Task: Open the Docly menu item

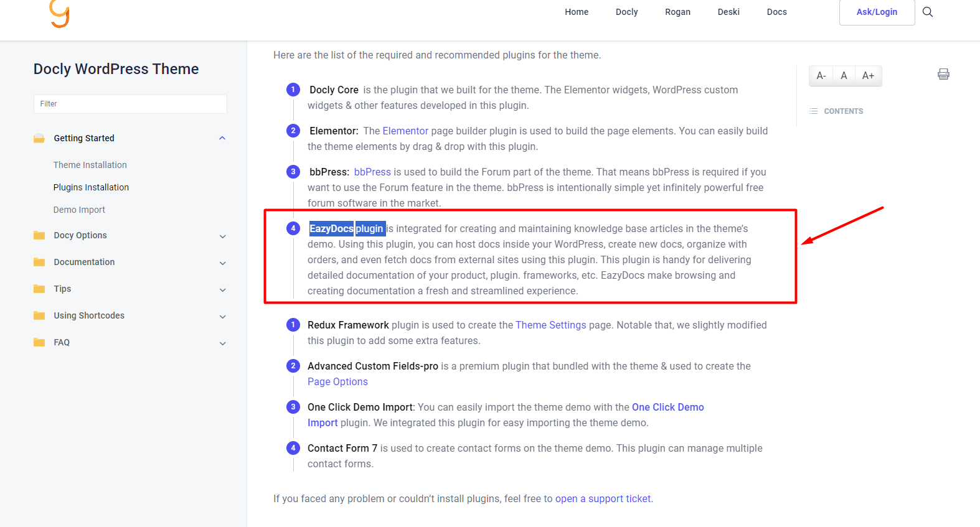Action: [x=626, y=12]
